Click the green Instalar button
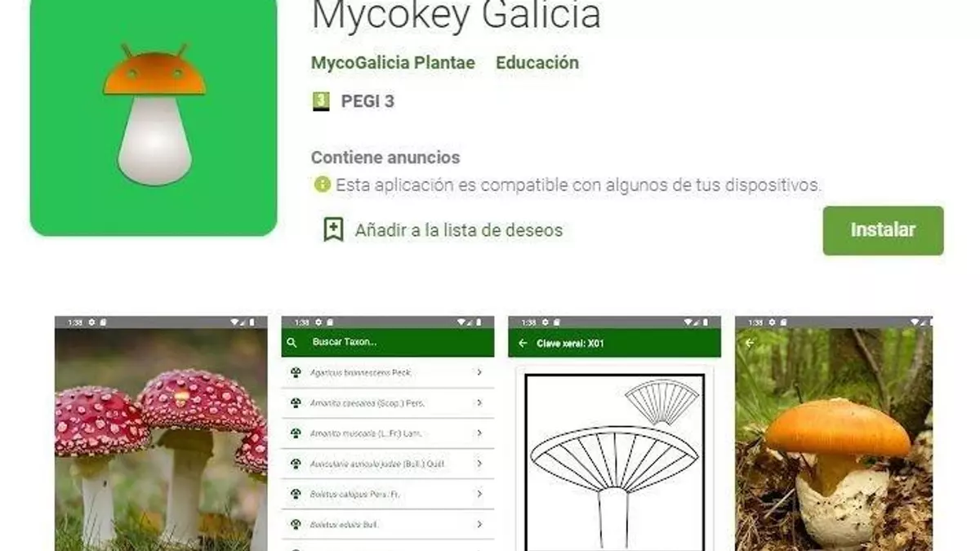980x551 pixels. 883,230
